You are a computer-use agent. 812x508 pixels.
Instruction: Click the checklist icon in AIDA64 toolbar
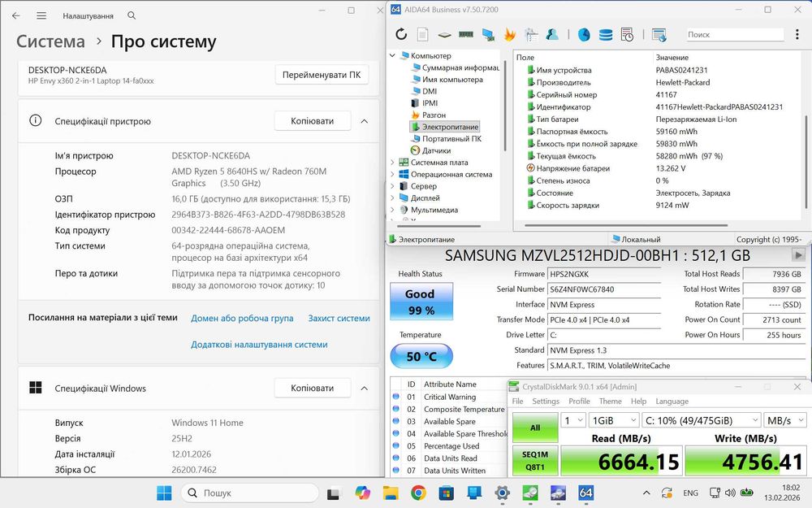[531, 35]
